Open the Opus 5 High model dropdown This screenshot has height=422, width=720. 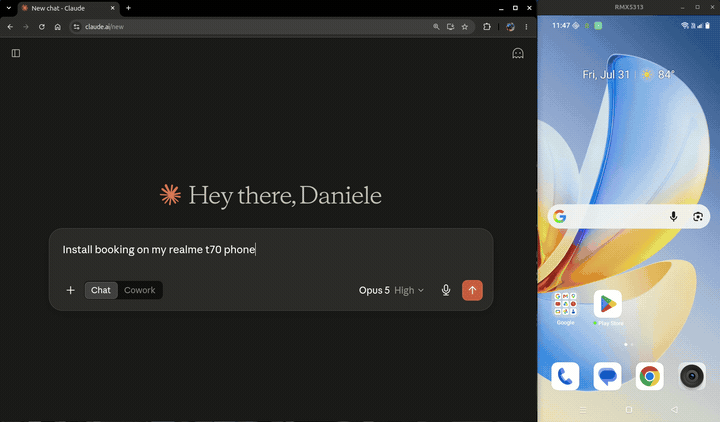[391, 290]
